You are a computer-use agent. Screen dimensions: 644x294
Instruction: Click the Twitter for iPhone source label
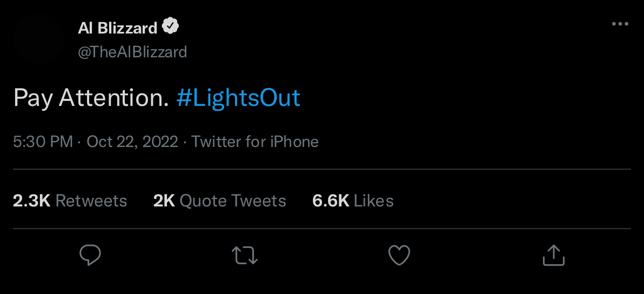255,142
